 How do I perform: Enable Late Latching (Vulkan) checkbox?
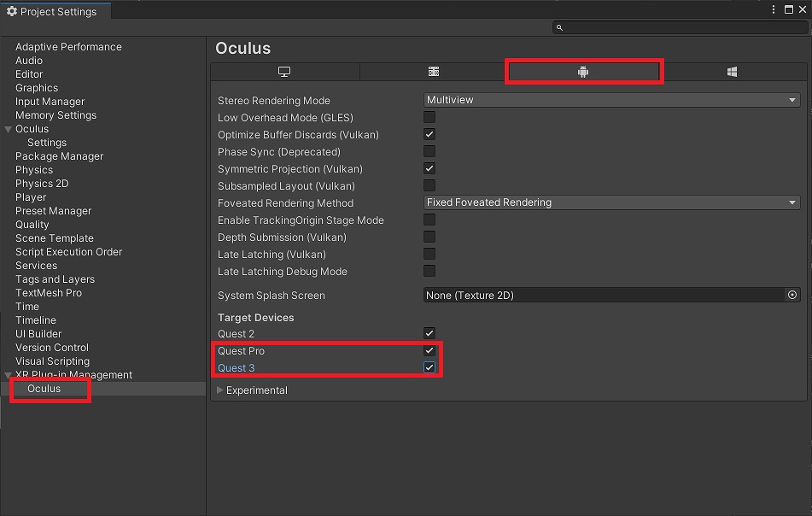point(429,254)
